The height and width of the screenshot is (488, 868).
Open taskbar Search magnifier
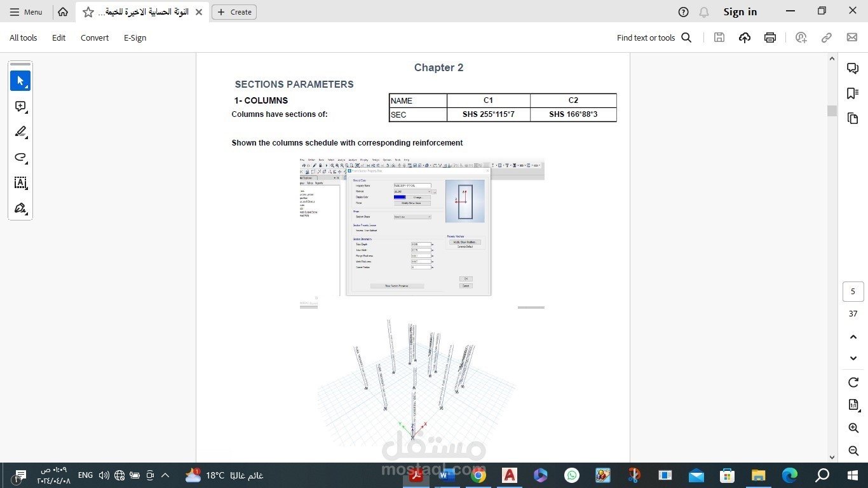point(822,475)
